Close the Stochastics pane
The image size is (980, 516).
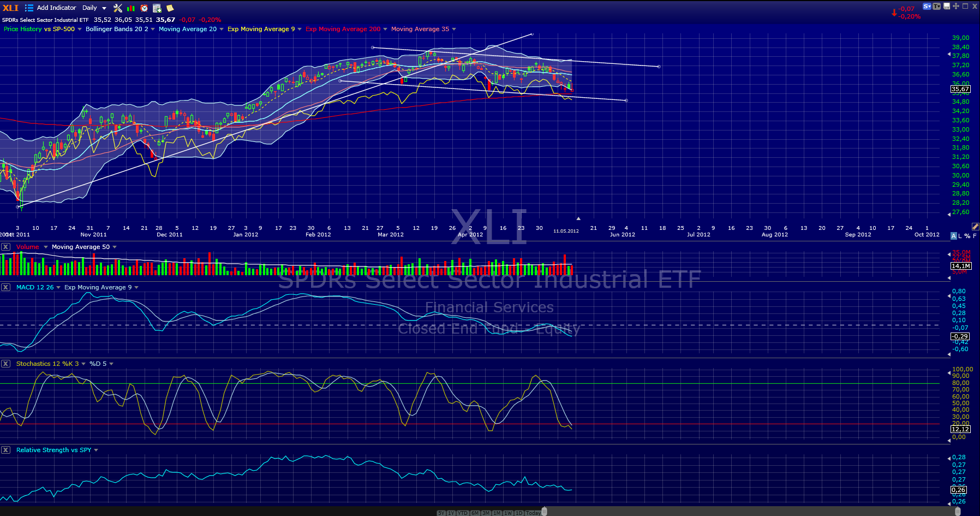tap(5, 364)
